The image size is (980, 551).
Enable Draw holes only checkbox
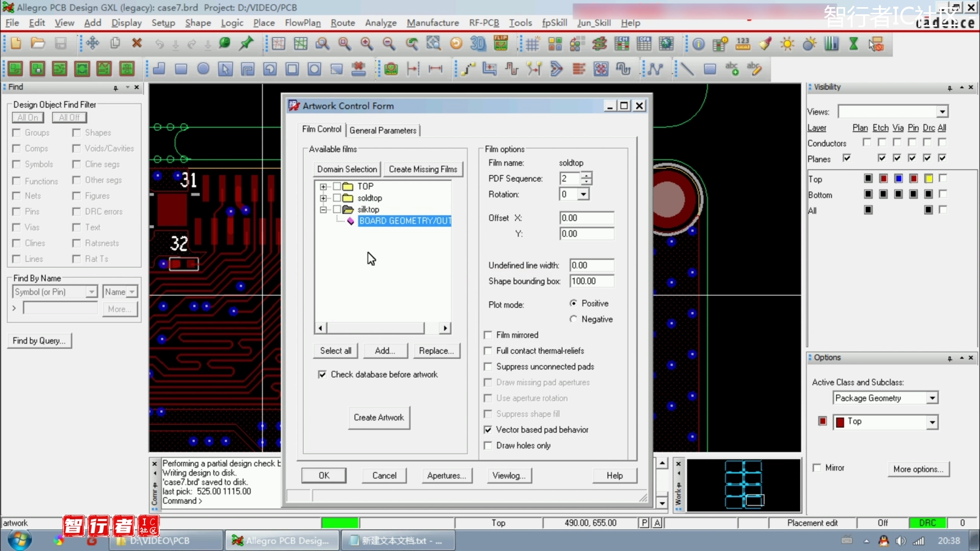(x=488, y=446)
